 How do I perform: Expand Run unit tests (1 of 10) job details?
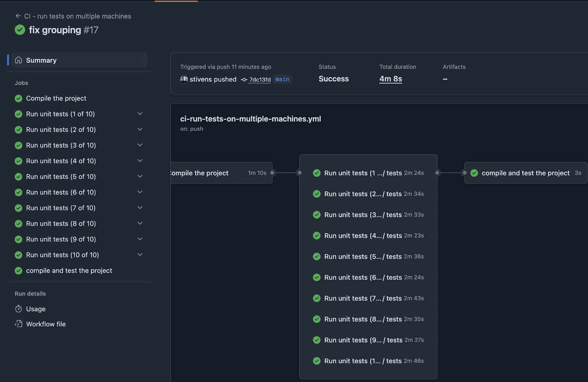pyautogui.click(x=140, y=114)
